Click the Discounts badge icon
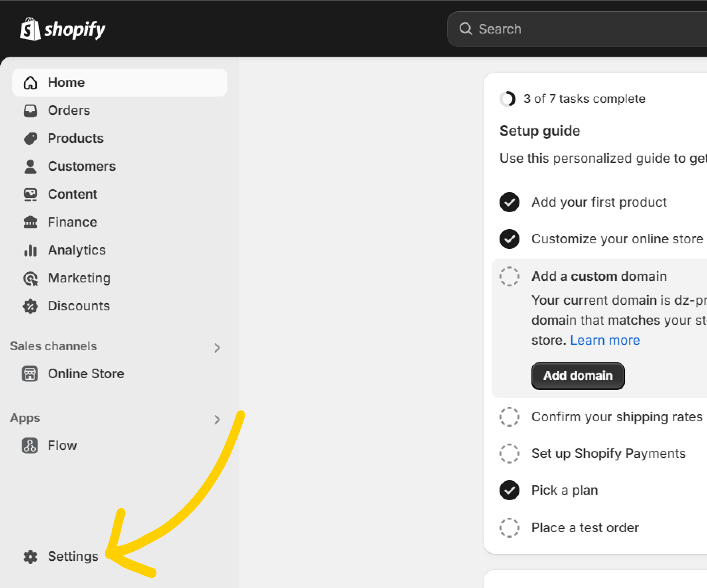Image resolution: width=707 pixels, height=588 pixels. 30,306
